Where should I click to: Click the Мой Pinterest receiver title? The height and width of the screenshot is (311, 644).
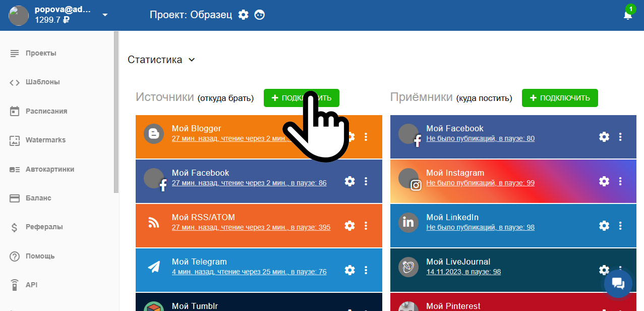coord(453,306)
